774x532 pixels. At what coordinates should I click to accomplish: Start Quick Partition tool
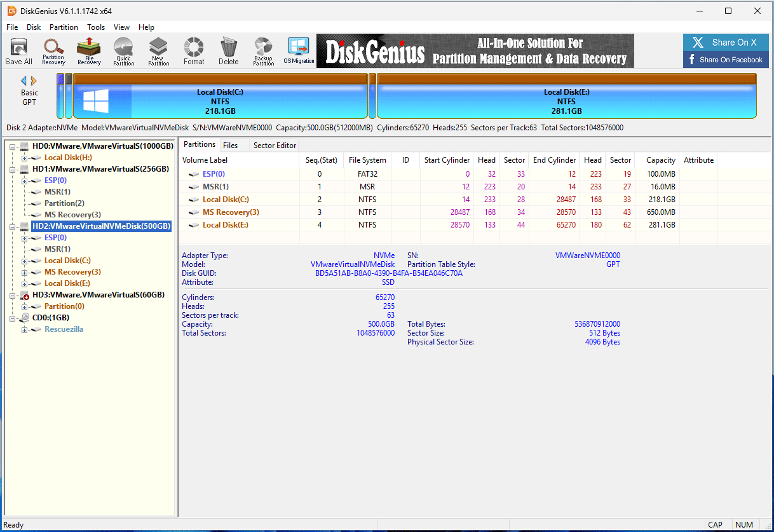click(123, 51)
